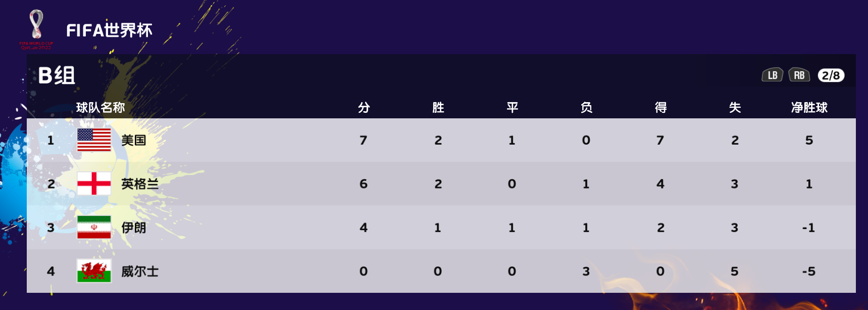The height and width of the screenshot is (310, 868).
Task: Click the FIFA世界杯 title text
Action: pos(109,30)
